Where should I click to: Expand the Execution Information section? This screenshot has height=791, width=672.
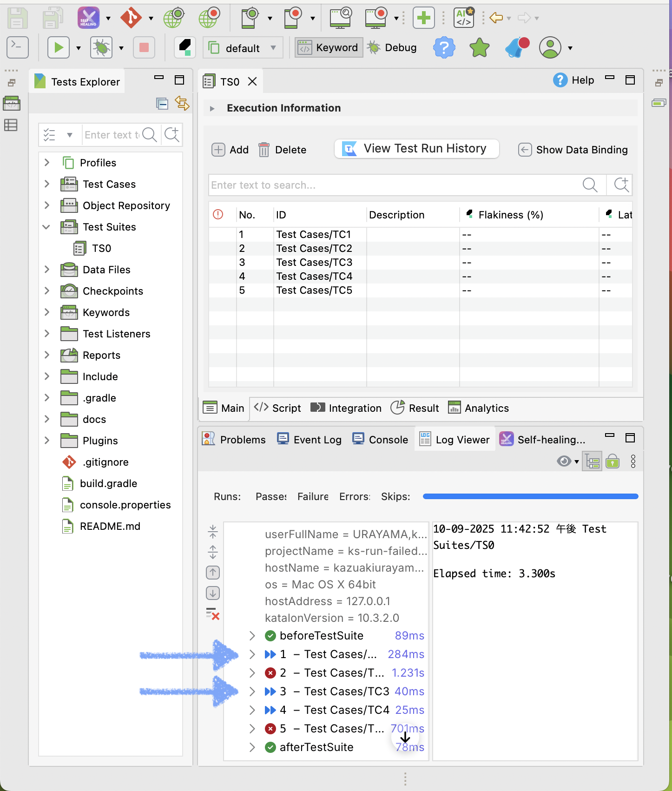point(212,108)
